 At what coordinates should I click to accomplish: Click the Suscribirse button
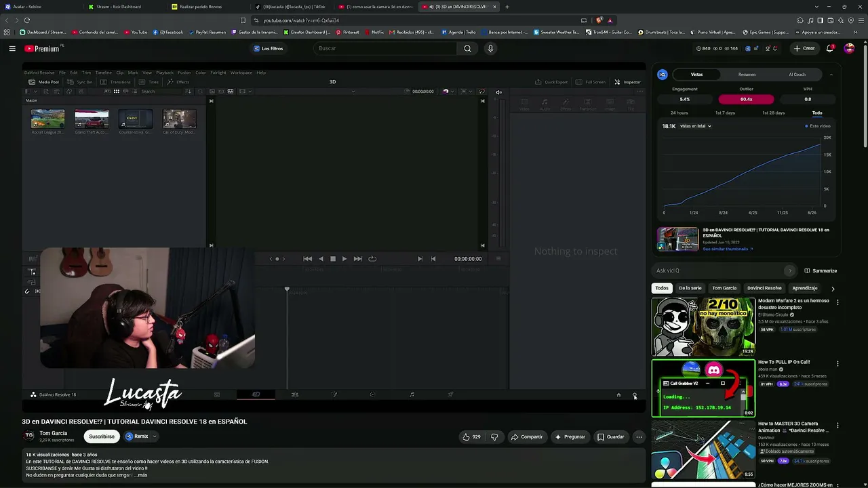click(x=102, y=436)
